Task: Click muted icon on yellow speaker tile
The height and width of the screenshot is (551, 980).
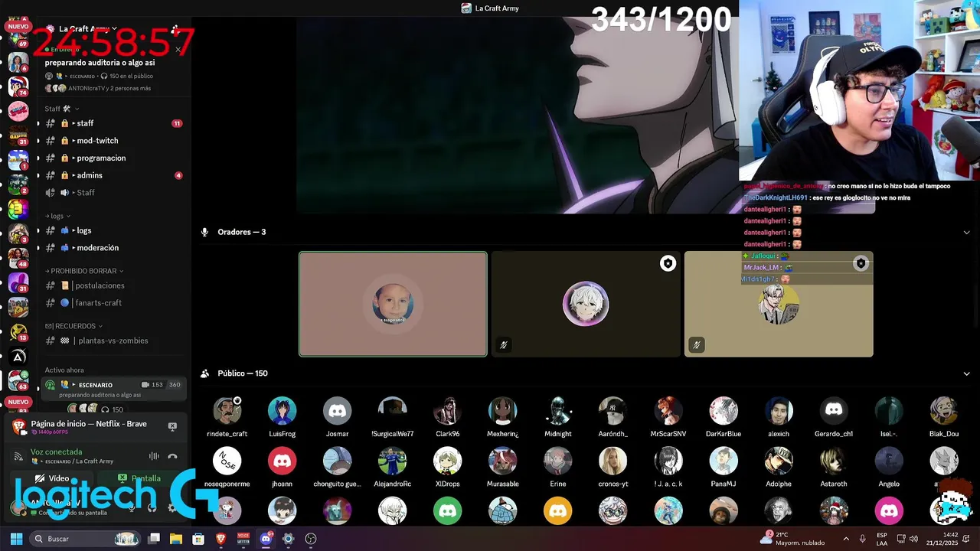Action: 696,345
